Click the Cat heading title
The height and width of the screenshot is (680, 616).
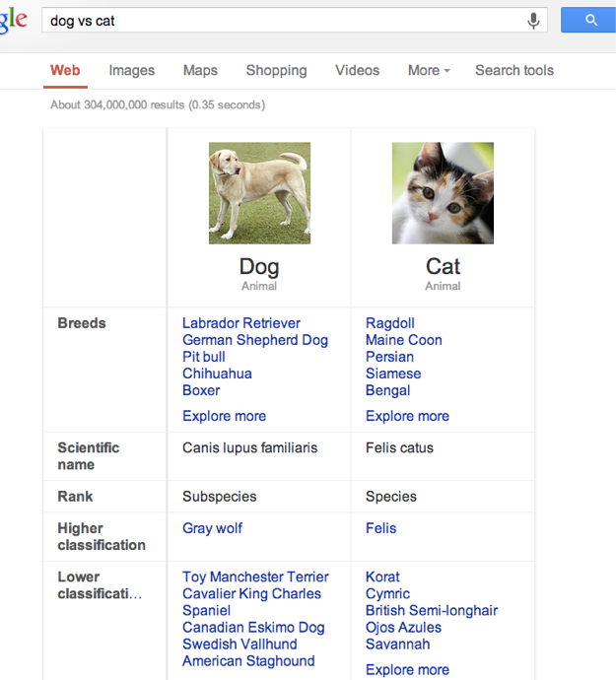tap(443, 266)
